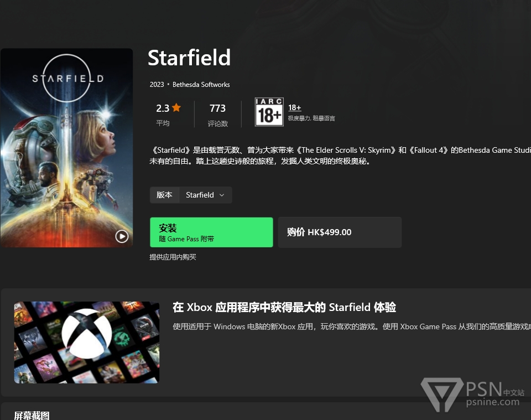Open the 18+ age rating link
Viewport: 531px width, 420px height.
(x=294, y=108)
